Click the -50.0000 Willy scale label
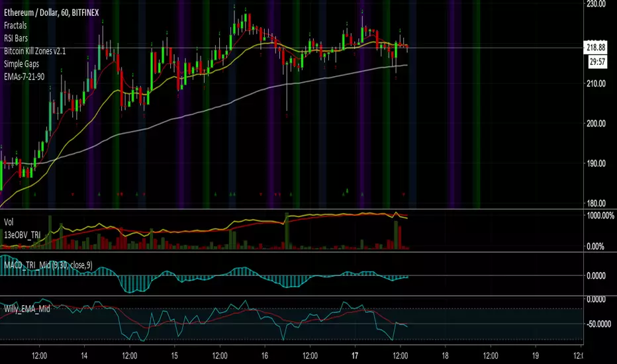This screenshot has height=364, width=617. tap(598, 325)
